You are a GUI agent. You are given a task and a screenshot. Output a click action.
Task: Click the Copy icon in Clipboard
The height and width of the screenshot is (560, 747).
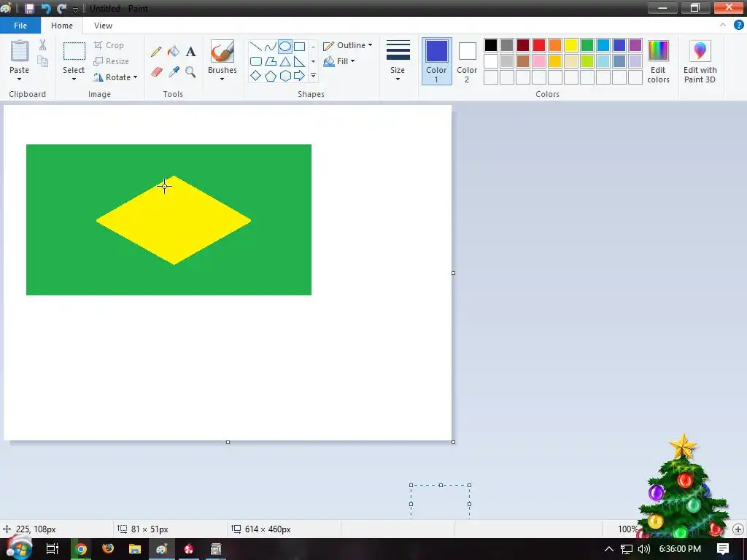click(43, 61)
